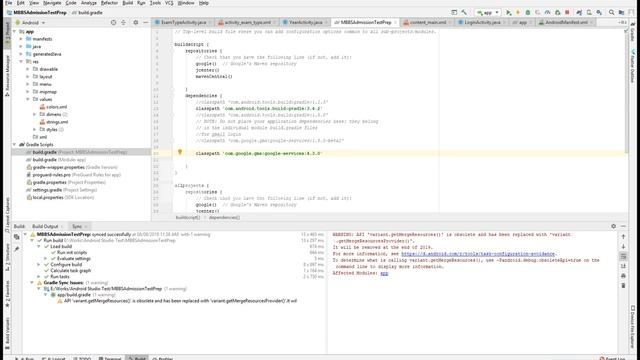
Task: Switch to the Build Output tab
Action: point(45,226)
